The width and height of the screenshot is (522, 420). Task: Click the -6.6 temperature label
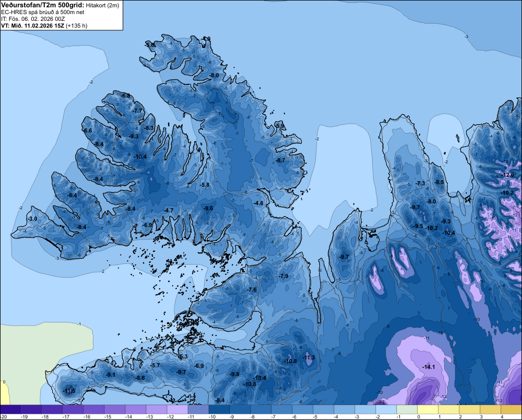(87, 131)
